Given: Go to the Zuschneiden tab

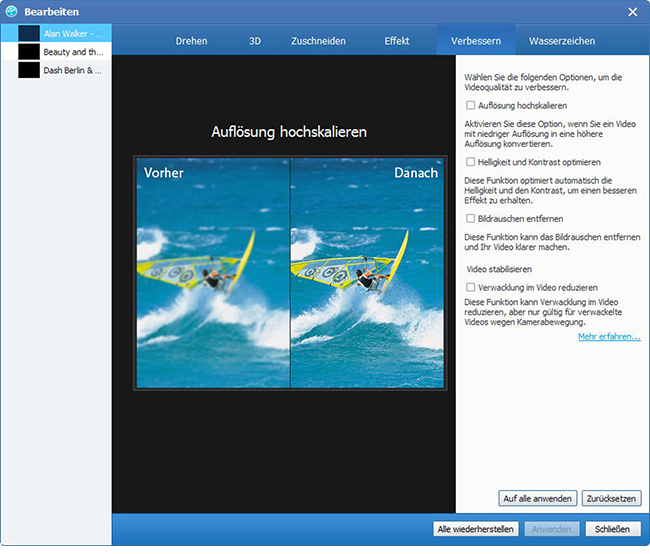Looking at the screenshot, I should click(318, 41).
